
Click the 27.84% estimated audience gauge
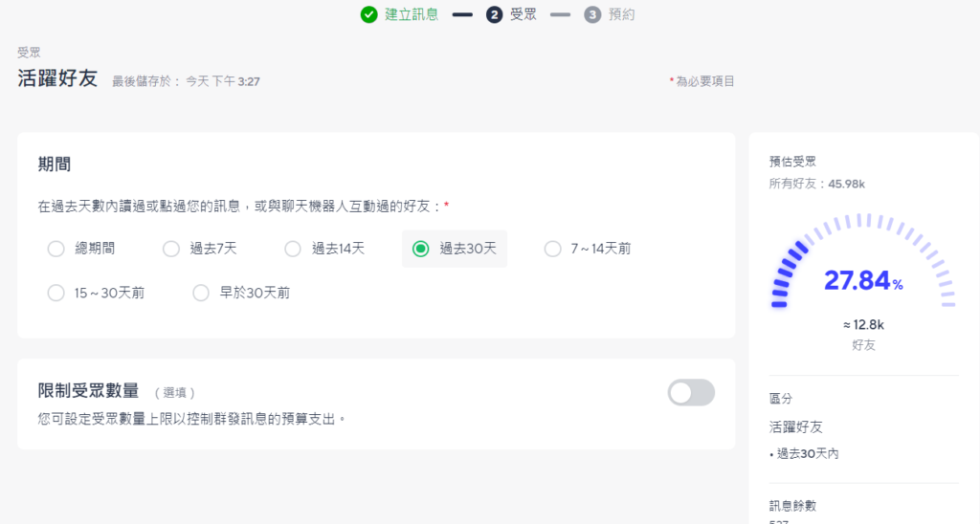[x=863, y=280]
